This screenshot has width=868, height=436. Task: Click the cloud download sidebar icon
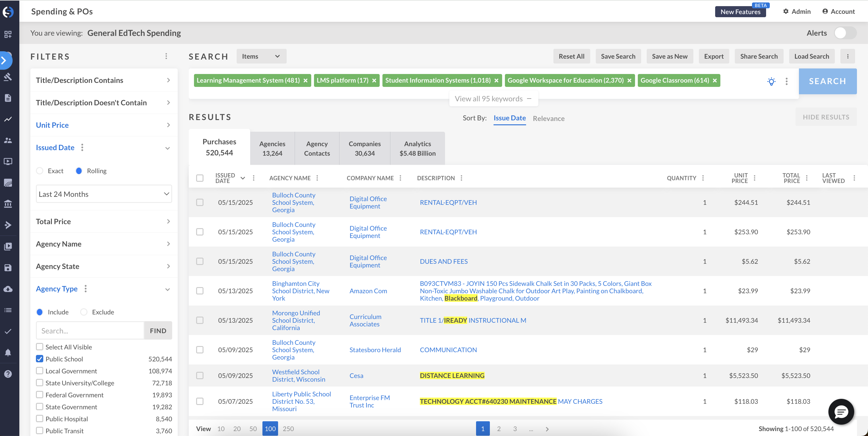click(8, 289)
